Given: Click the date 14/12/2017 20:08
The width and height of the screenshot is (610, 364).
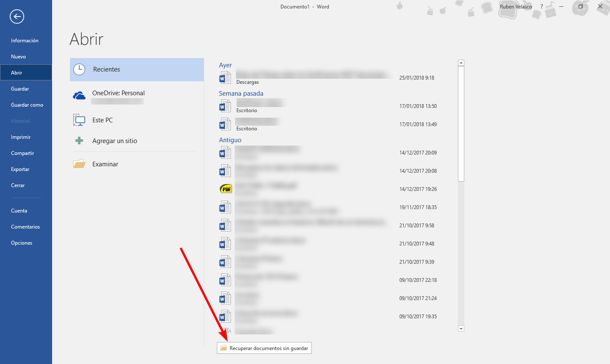Looking at the screenshot, I should [x=418, y=171].
